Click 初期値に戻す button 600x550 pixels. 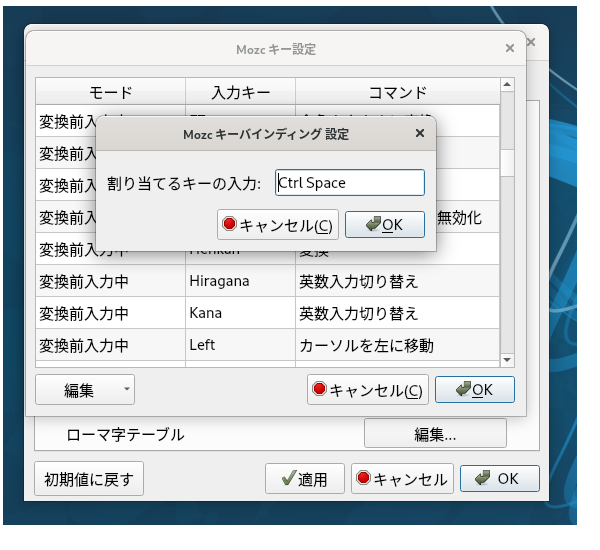pyautogui.click(x=89, y=478)
